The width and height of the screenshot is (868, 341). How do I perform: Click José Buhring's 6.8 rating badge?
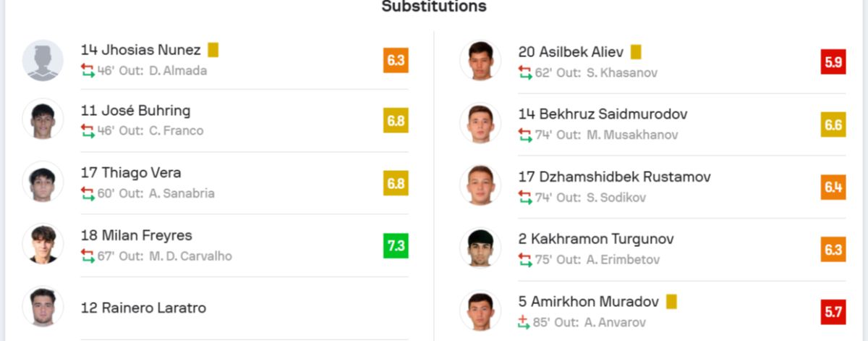coord(396,121)
